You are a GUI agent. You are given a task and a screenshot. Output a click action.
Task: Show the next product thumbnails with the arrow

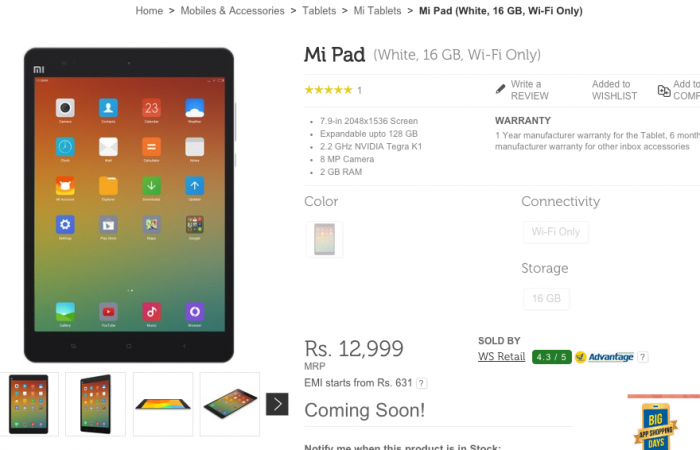277,404
